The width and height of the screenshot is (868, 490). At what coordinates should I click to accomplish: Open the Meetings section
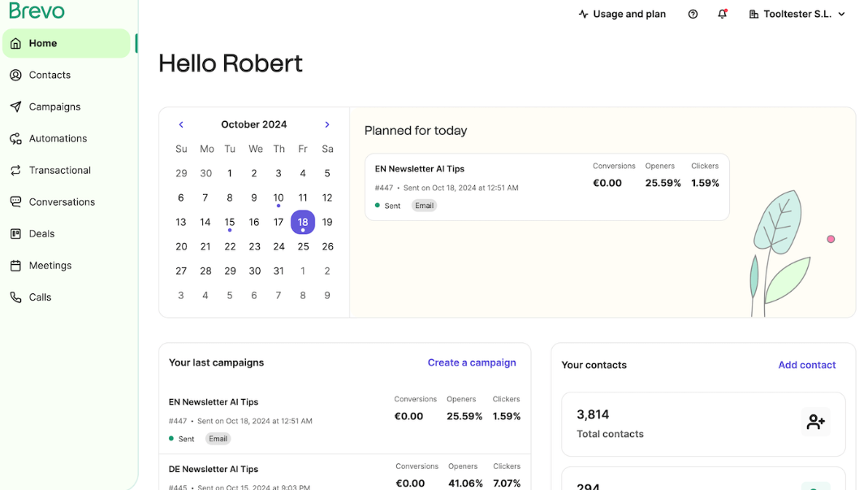click(50, 265)
